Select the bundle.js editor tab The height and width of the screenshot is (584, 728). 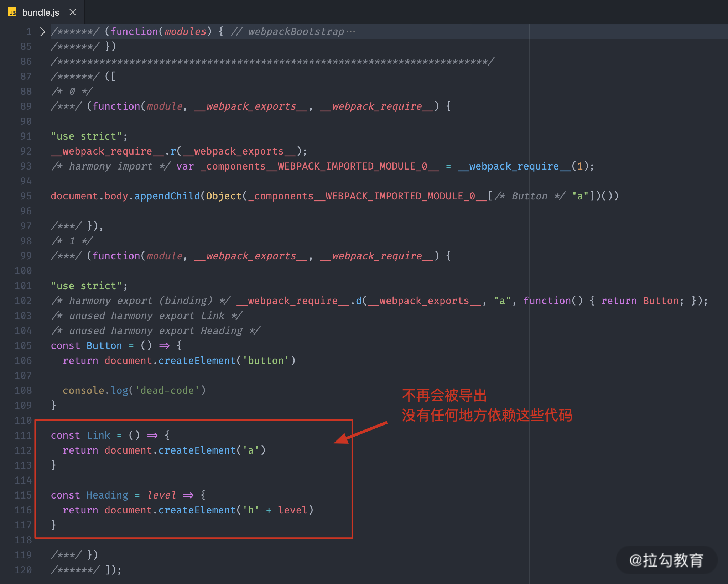point(41,12)
